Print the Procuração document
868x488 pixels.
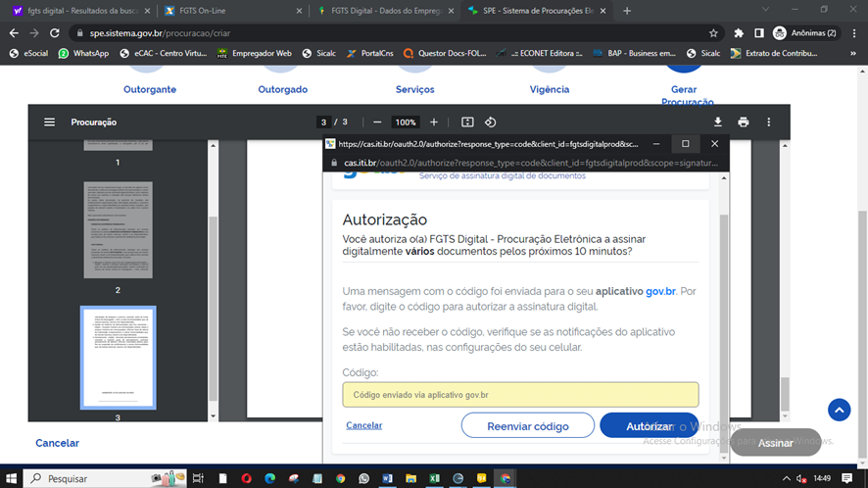click(x=744, y=122)
